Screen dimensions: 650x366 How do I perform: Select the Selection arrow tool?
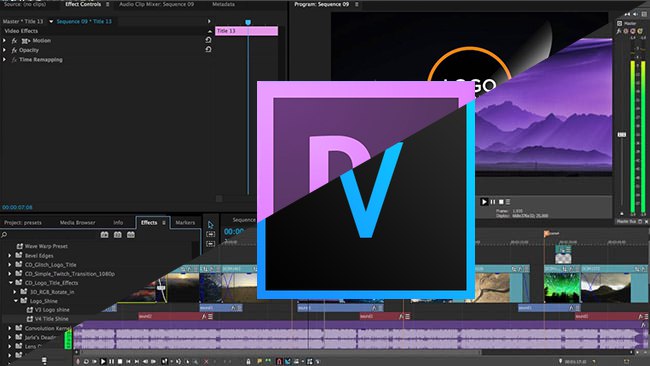[x=211, y=224]
